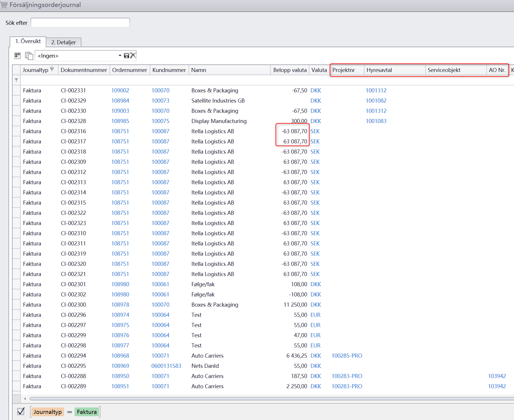Viewport: 514px width, 420px height.
Task: Open order number 109002 link
Action: (x=120, y=90)
